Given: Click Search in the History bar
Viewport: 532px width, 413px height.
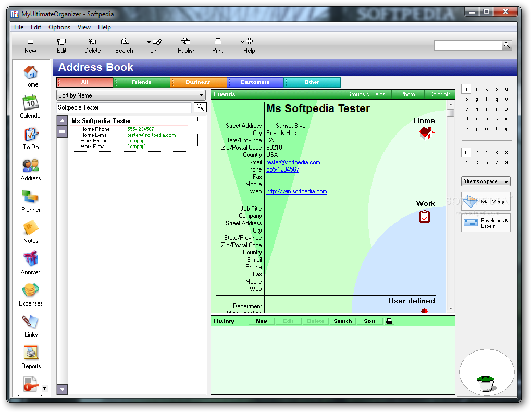Looking at the screenshot, I should pos(343,321).
